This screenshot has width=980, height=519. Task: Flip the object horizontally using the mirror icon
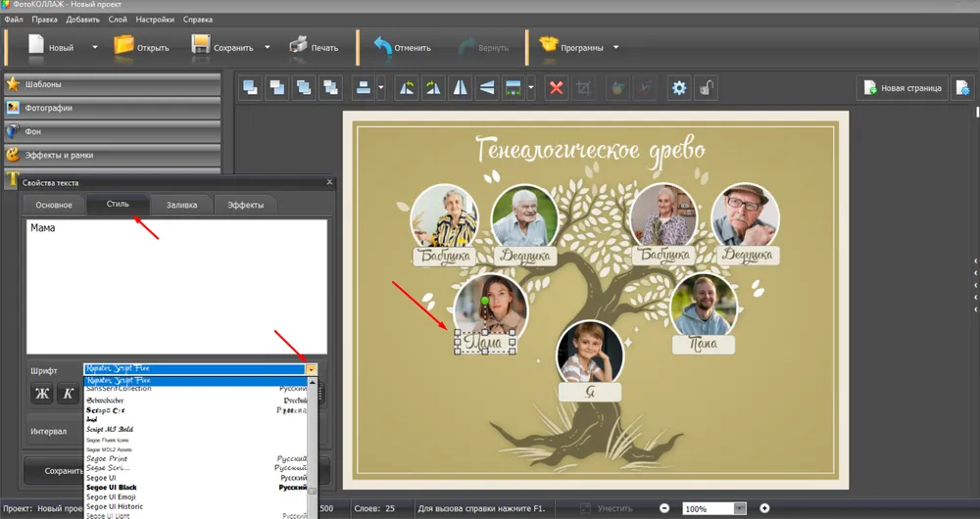tap(460, 88)
